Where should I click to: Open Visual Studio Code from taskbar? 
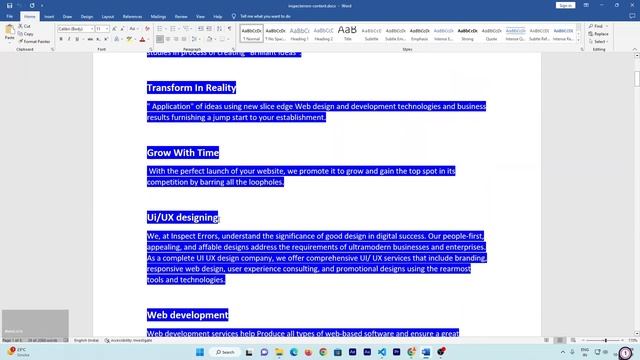(382, 352)
